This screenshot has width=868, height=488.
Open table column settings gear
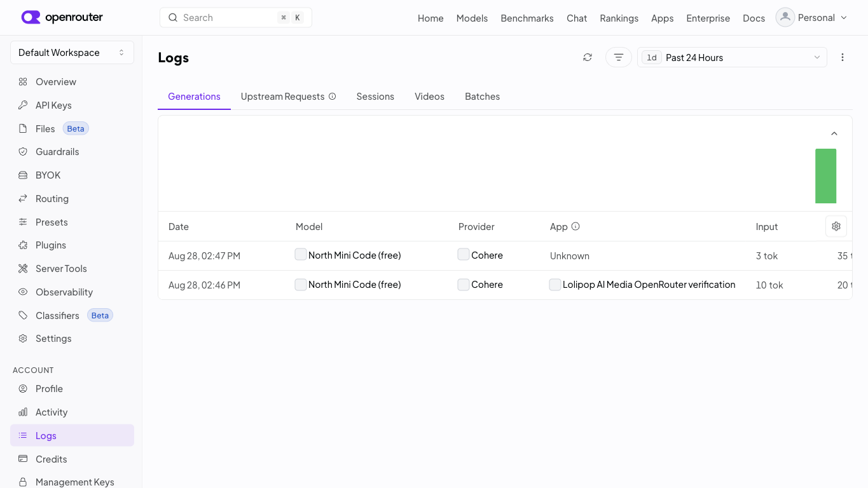click(x=836, y=226)
